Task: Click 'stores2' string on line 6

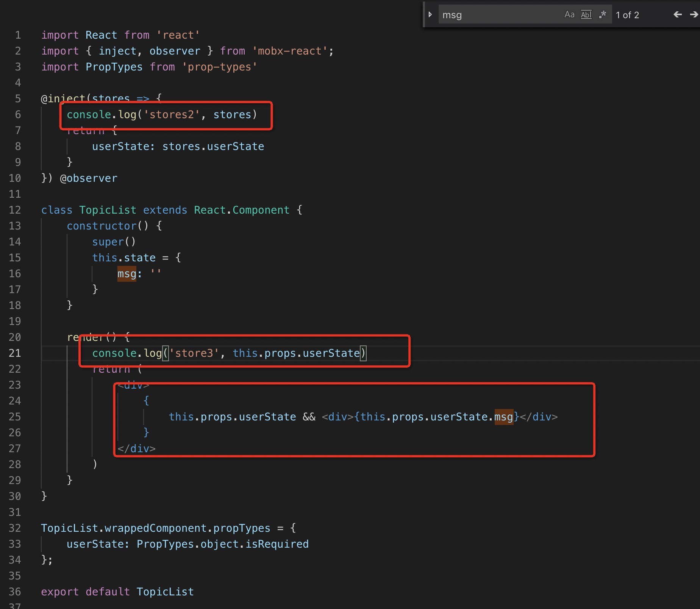Action: [172, 115]
